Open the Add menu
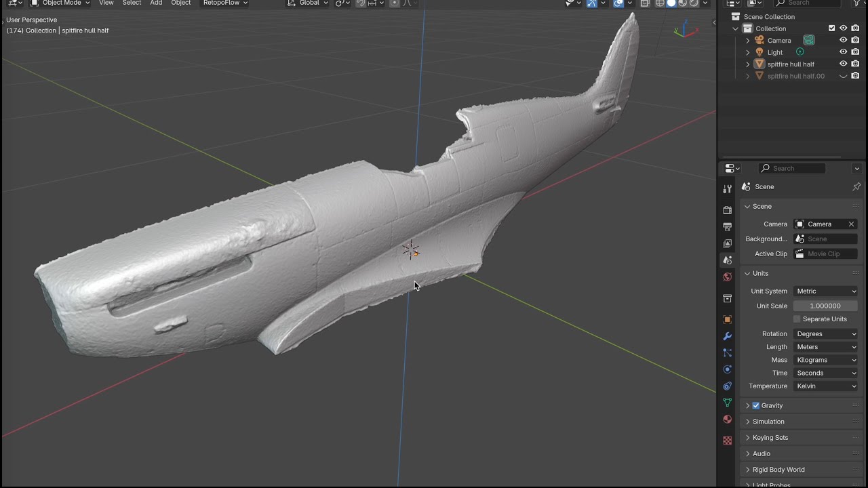868x488 pixels. tap(156, 3)
